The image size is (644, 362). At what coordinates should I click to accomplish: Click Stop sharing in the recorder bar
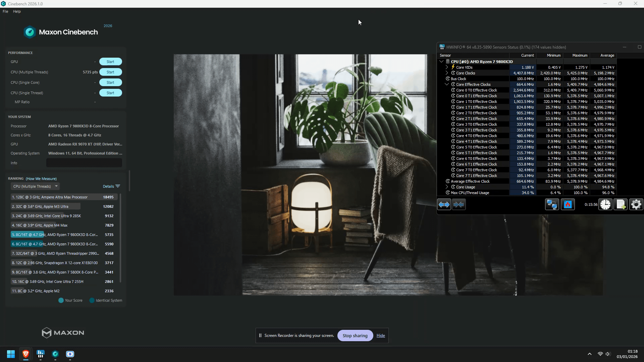click(x=355, y=336)
